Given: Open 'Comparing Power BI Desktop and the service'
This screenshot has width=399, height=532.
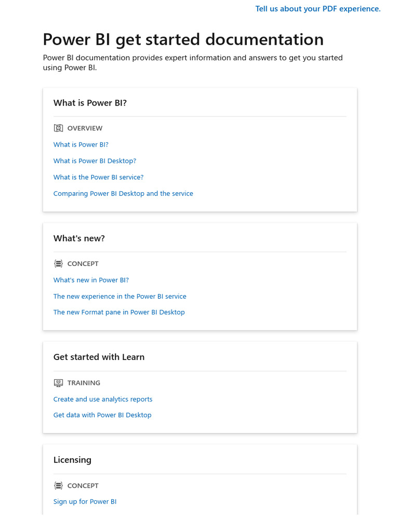Looking at the screenshot, I should click(x=123, y=194).
